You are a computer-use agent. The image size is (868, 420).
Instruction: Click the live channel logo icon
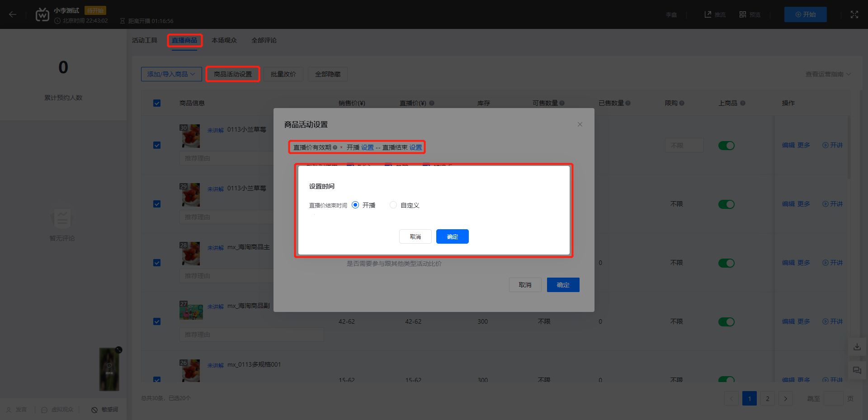42,14
